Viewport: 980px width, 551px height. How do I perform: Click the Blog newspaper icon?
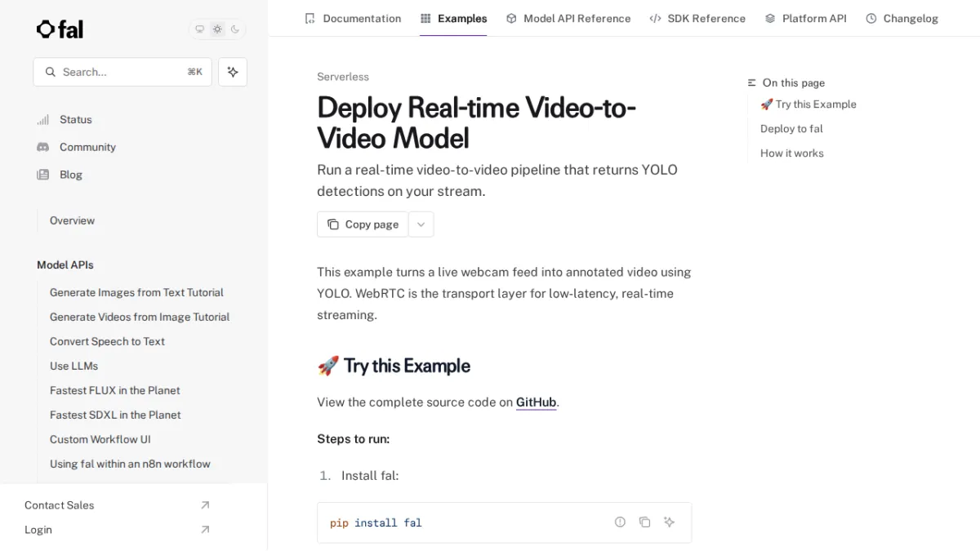coord(43,175)
